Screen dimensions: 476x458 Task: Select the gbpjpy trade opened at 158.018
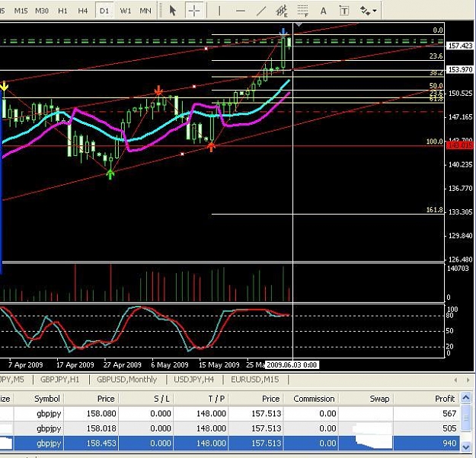pyautogui.click(x=230, y=428)
